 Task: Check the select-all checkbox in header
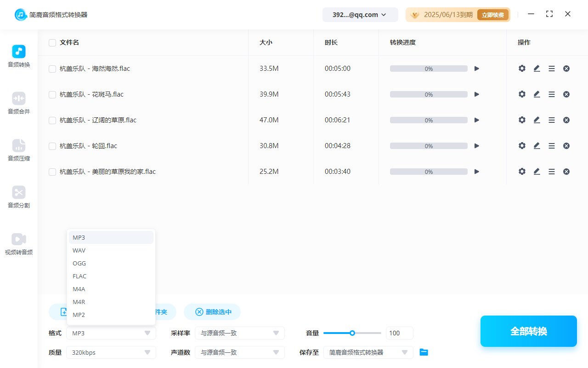click(x=52, y=42)
